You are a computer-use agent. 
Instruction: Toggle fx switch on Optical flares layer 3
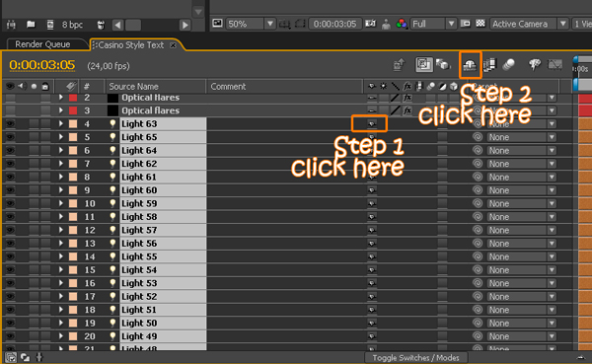pos(407,110)
